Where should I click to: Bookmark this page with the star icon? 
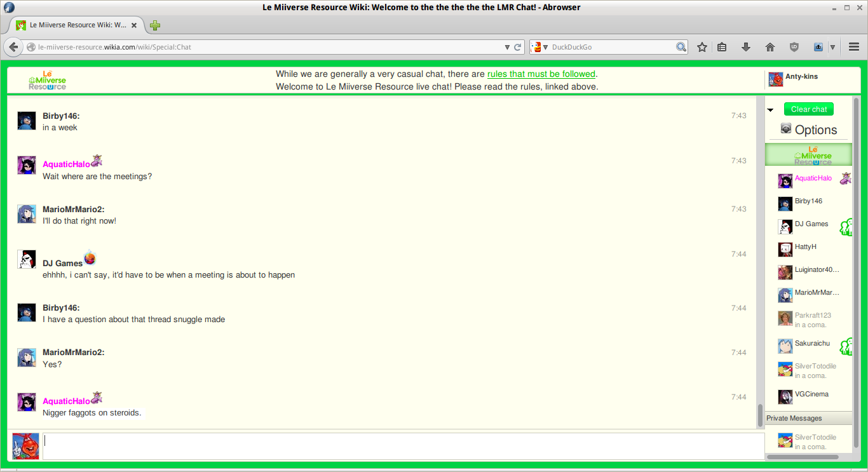coord(702,47)
